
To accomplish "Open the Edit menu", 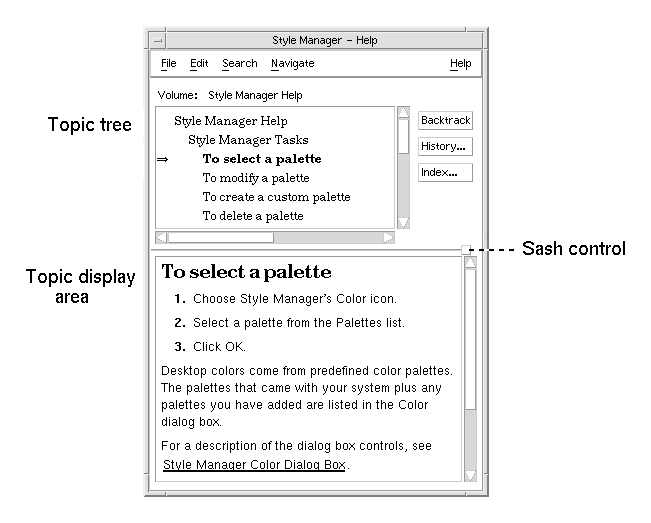I will [199, 64].
